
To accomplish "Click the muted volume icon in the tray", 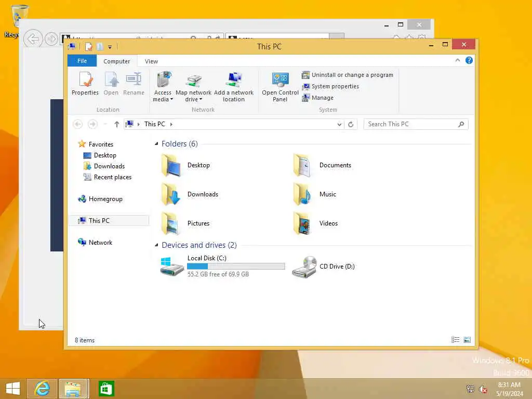I will [483, 389].
